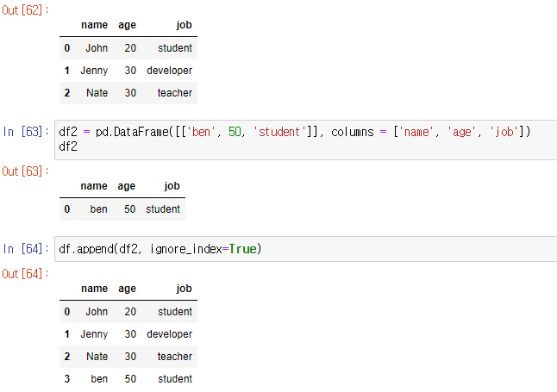Click 'developer' cell in Out[64] table

[170, 334]
